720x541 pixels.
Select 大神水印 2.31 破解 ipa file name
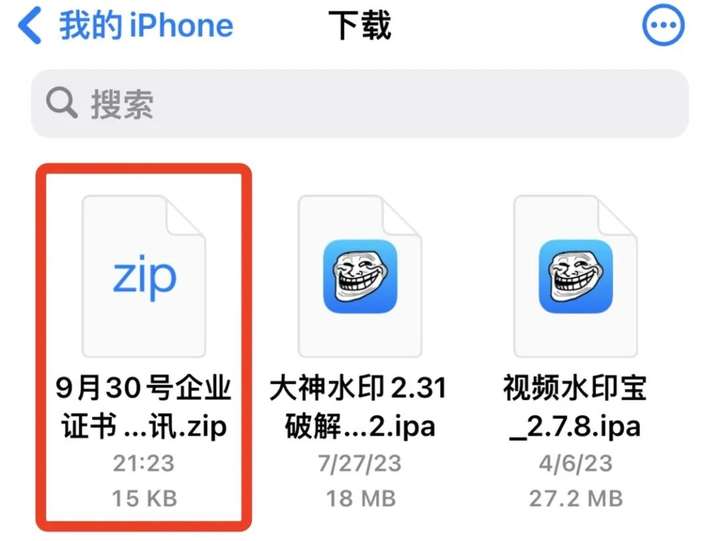pyautogui.click(x=358, y=407)
